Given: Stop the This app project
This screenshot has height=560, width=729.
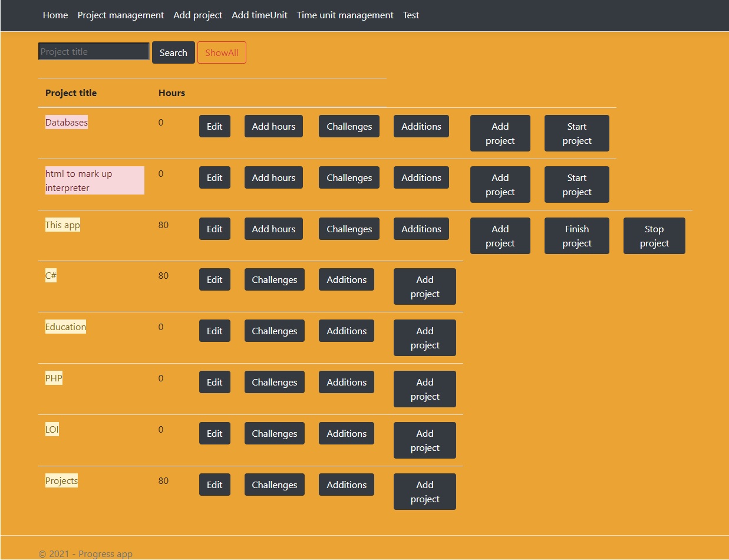Looking at the screenshot, I should (x=654, y=236).
